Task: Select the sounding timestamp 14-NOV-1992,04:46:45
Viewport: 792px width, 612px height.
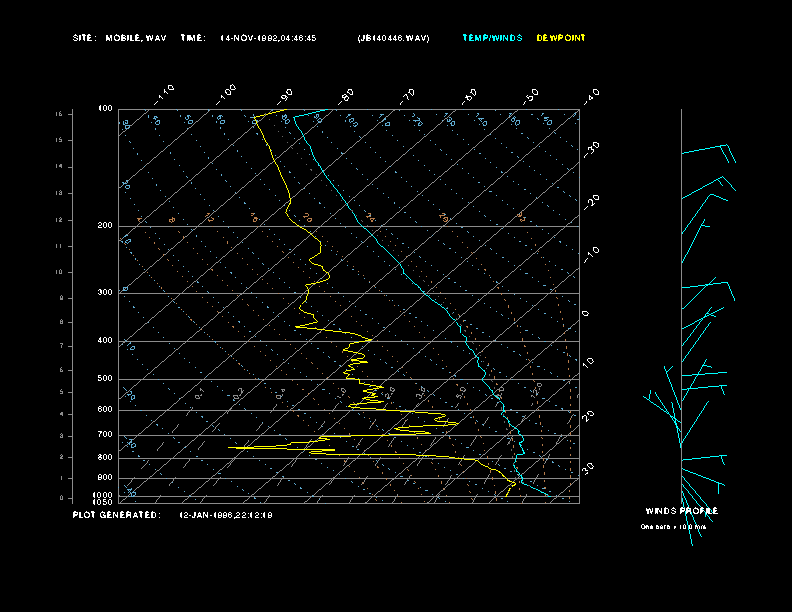Action: pyautogui.click(x=268, y=38)
